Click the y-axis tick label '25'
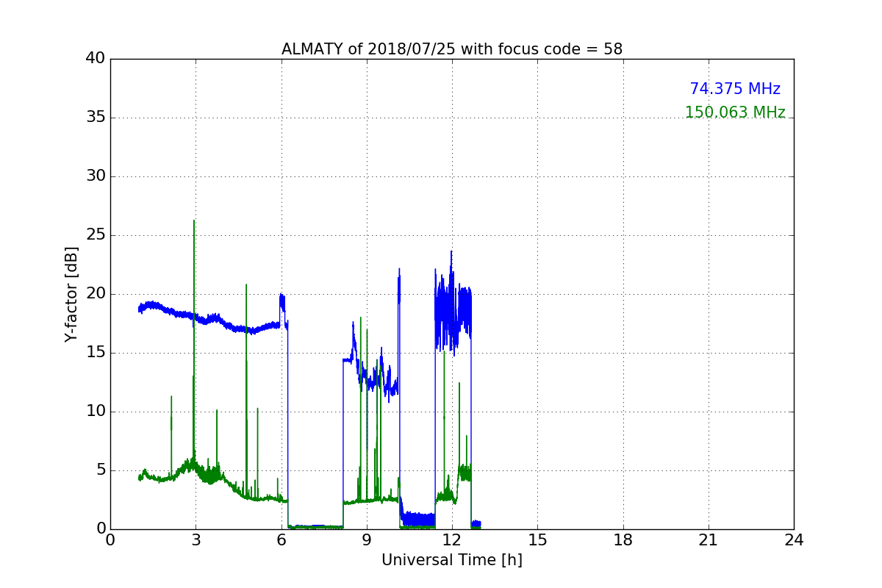 (x=96, y=235)
